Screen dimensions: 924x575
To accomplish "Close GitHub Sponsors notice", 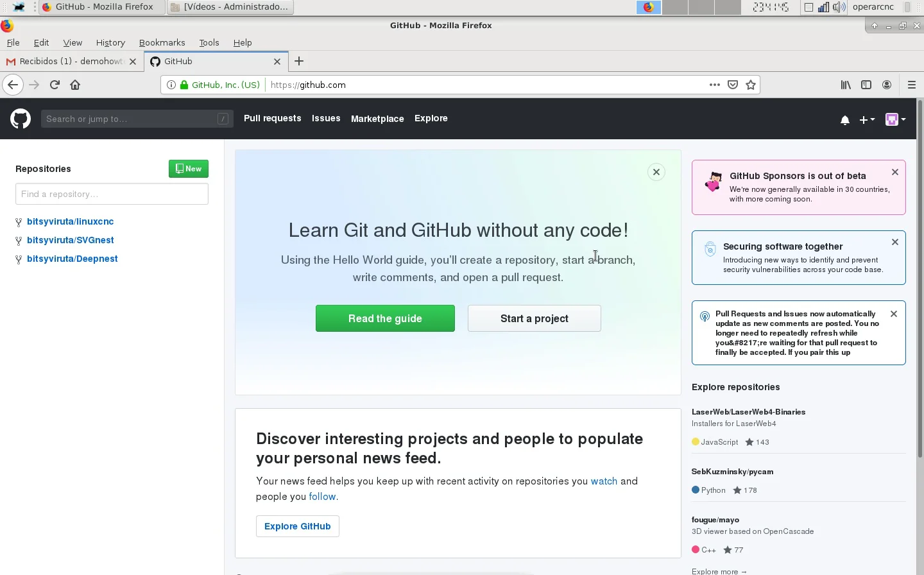I will pyautogui.click(x=895, y=173).
